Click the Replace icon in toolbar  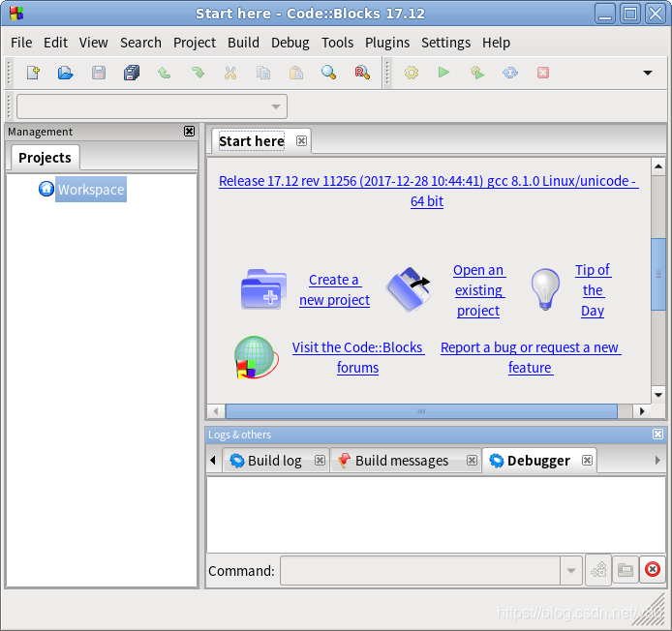coord(362,73)
